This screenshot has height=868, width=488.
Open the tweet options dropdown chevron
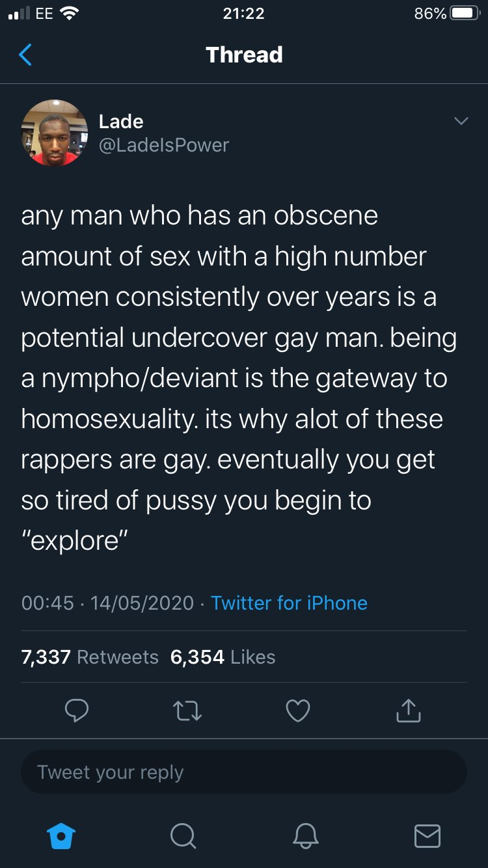(x=461, y=122)
